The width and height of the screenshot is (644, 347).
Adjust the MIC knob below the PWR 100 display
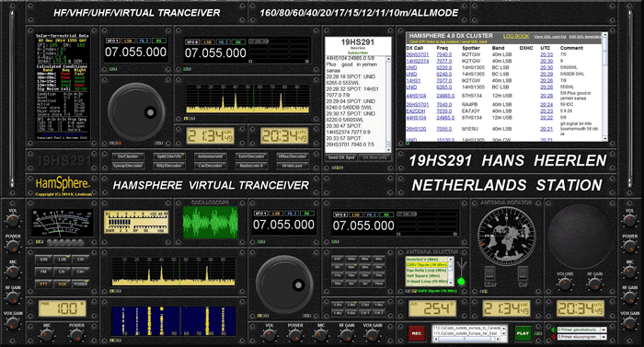[47, 335]
